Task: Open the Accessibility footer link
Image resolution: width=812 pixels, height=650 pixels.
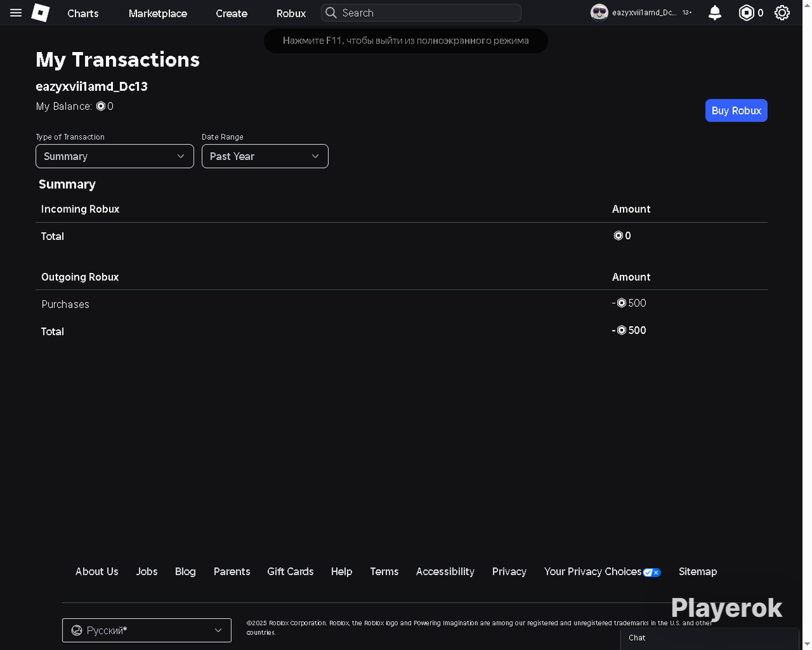Action: pos(446,572)
